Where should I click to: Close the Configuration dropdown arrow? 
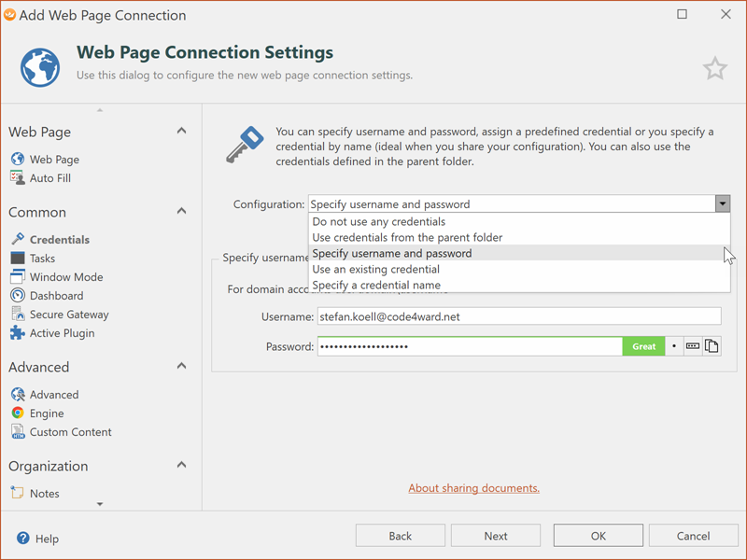coord(722,204)
